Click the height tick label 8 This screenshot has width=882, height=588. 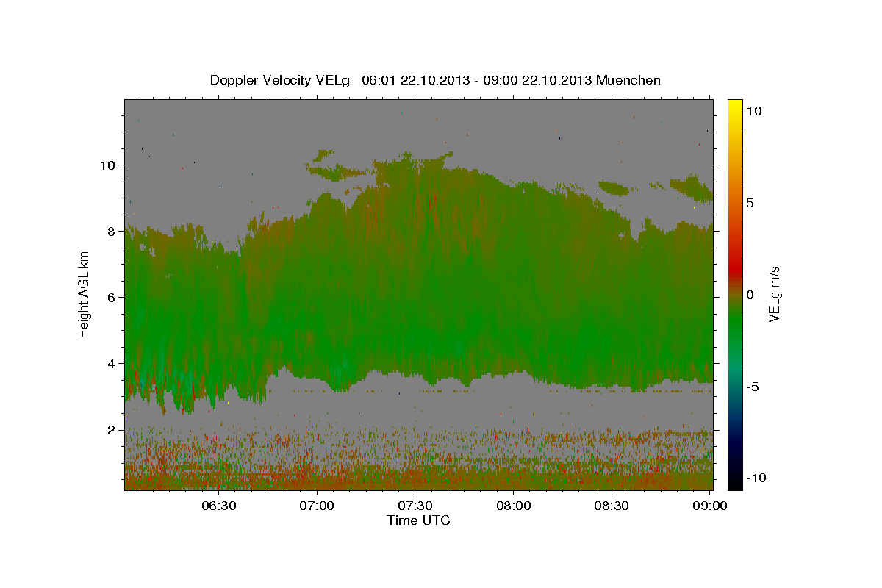pyautogui.click(x=110, y=231)
